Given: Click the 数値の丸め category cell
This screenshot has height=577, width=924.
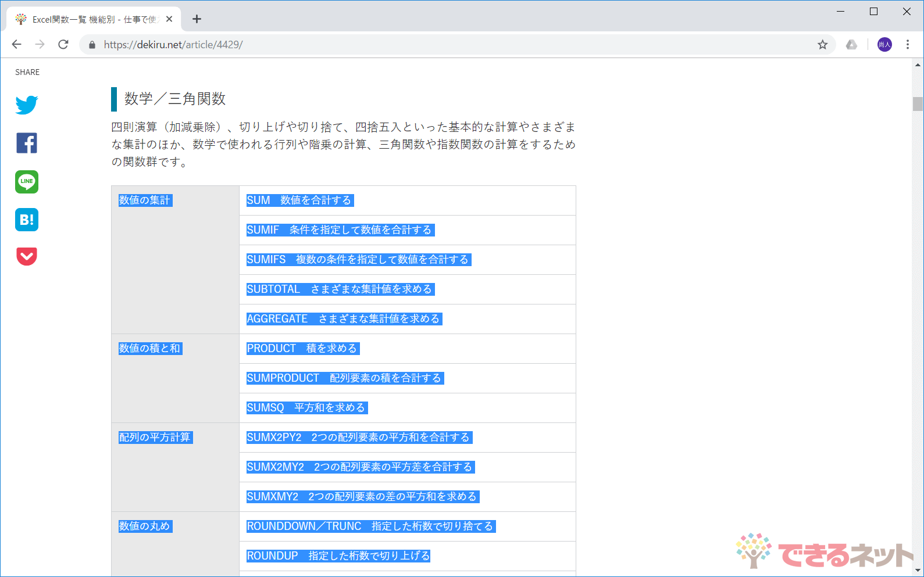Looking at the screenshot, I should coord(175,544).
